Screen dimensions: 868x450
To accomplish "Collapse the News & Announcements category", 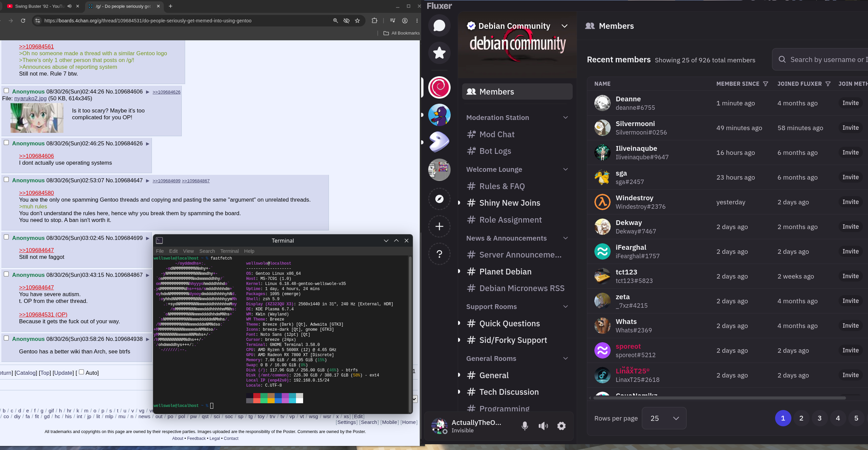I will pos(566,238).
